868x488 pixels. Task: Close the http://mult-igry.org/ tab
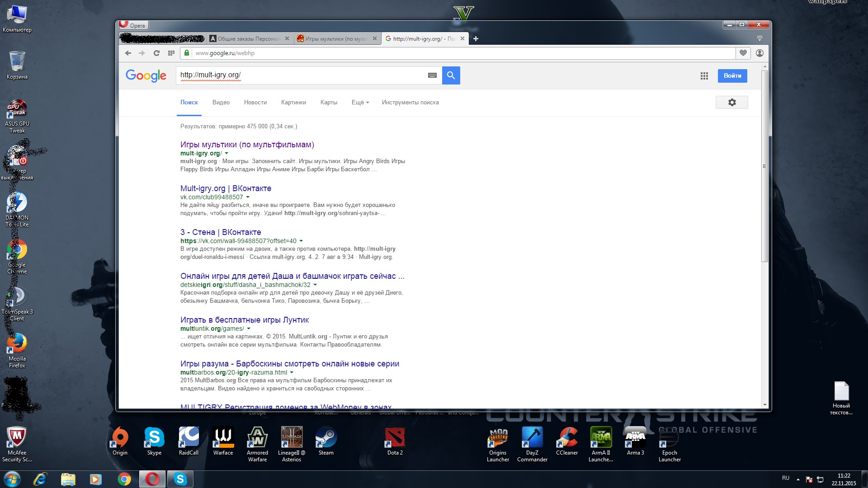(x=462, y=39)
